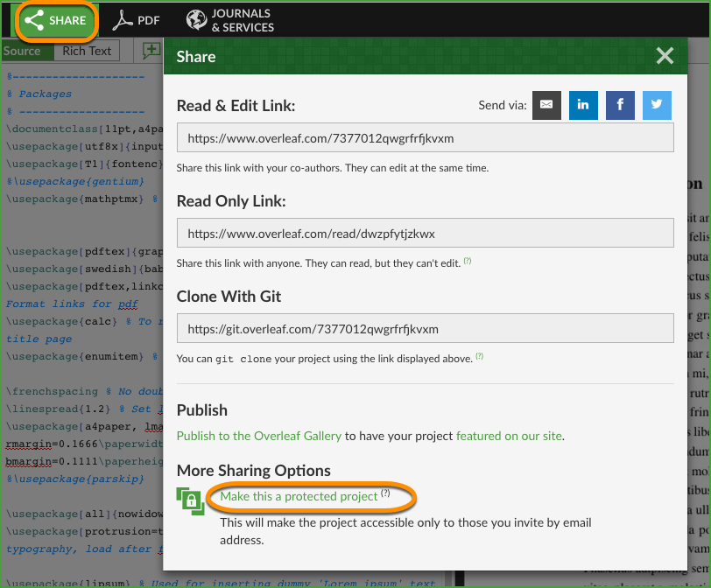Click the '% Packages' comment line
Viewport: 711px width, 588px height.
pos(39,94)
